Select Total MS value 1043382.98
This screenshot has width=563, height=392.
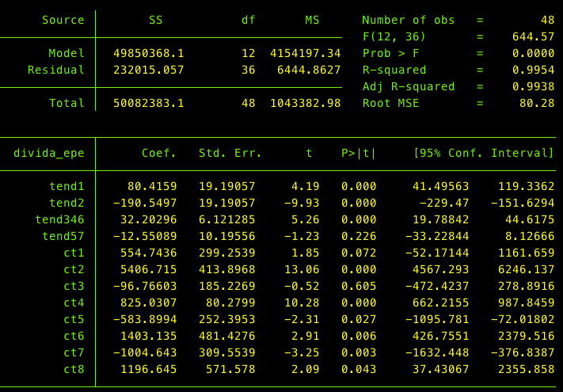tap(305, 104)
